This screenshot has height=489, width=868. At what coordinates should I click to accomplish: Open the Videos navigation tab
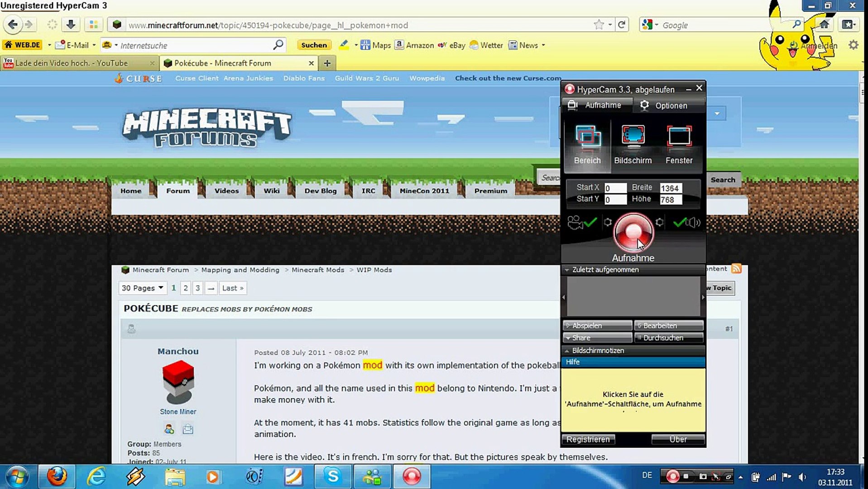[x=226, y=191]
